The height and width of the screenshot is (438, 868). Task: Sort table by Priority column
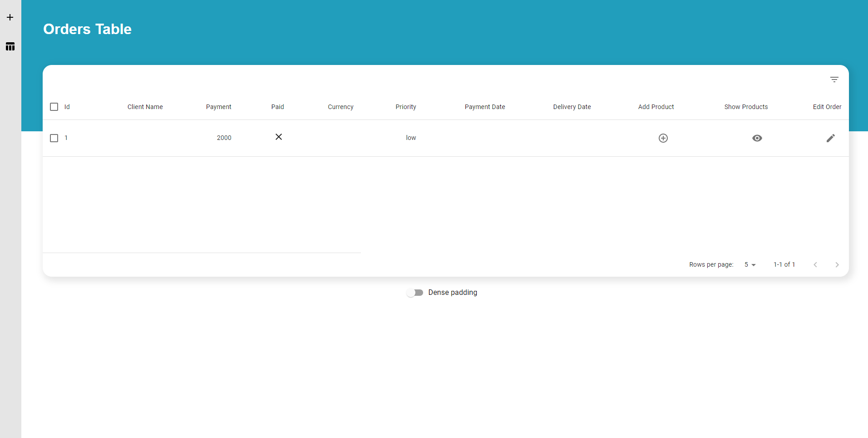coord(405,107)
